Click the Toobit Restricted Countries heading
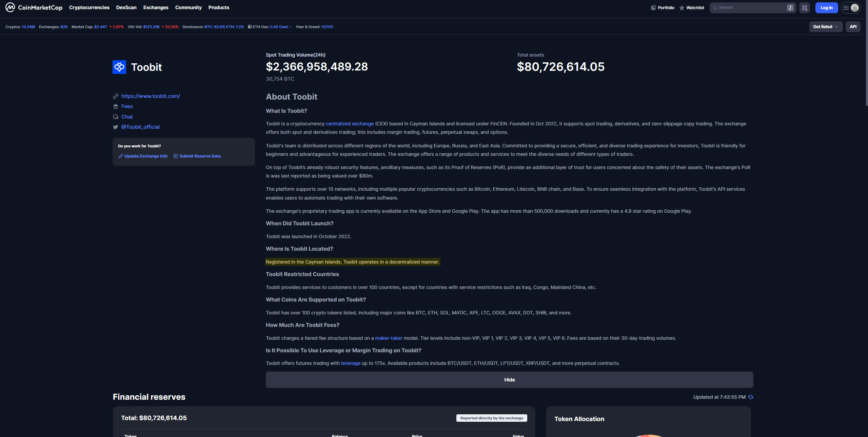 (x=302, y=274)
